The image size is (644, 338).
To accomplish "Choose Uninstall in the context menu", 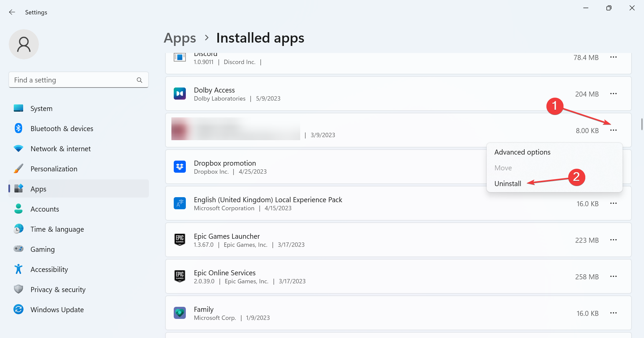I will (x=554, y=184).
